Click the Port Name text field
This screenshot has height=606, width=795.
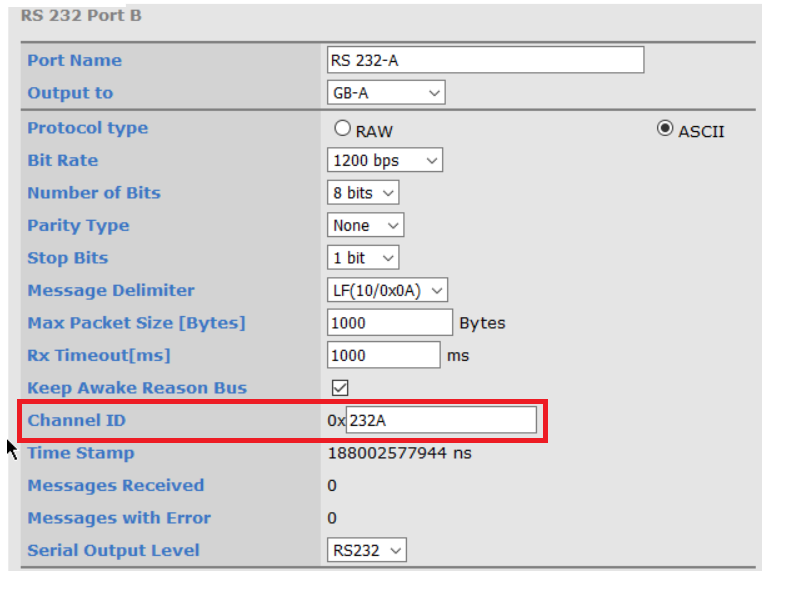pos(485,60)
